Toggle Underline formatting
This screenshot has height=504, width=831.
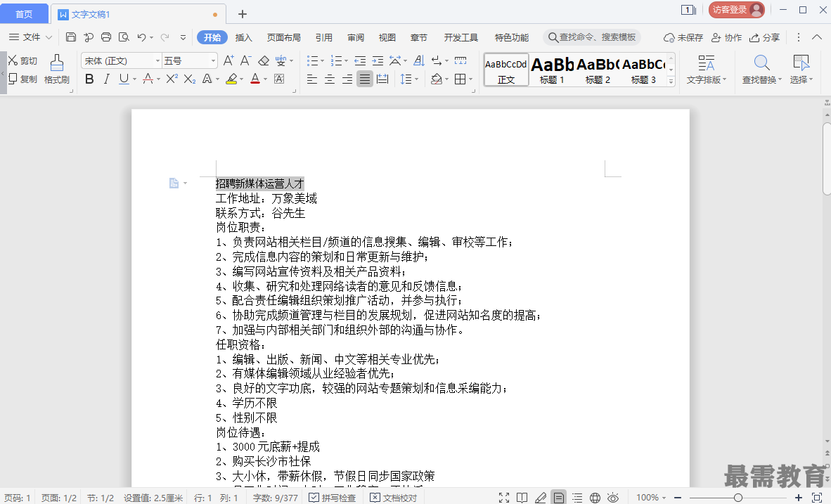pos(124,79)
